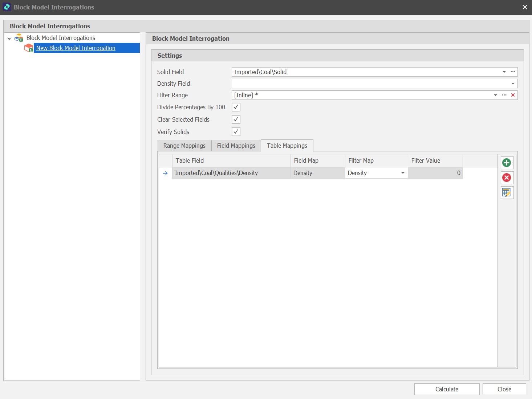Open the Density Field dropdown
The width and height of the screenshot is (532, 399).
click(x=513, y=84)
